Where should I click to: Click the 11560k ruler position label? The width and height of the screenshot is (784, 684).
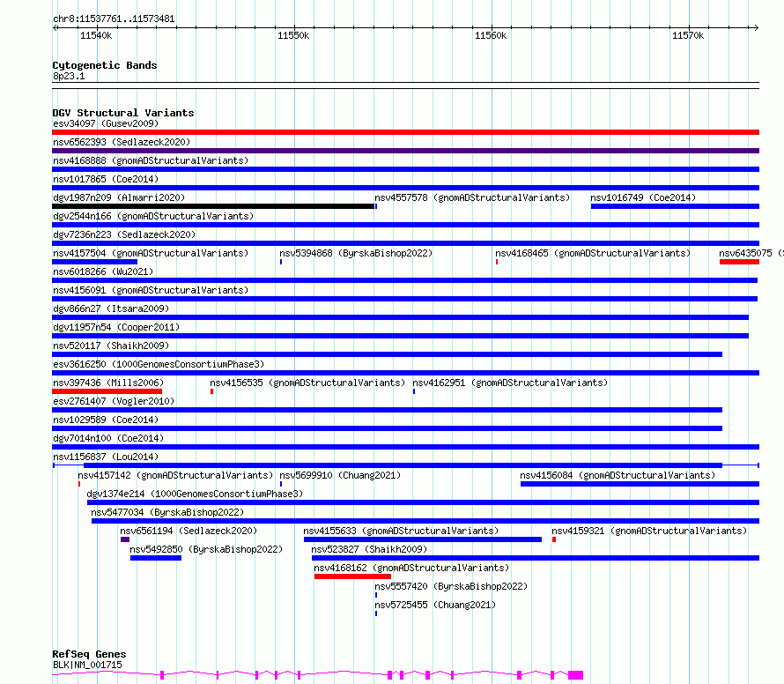point(491,35)
